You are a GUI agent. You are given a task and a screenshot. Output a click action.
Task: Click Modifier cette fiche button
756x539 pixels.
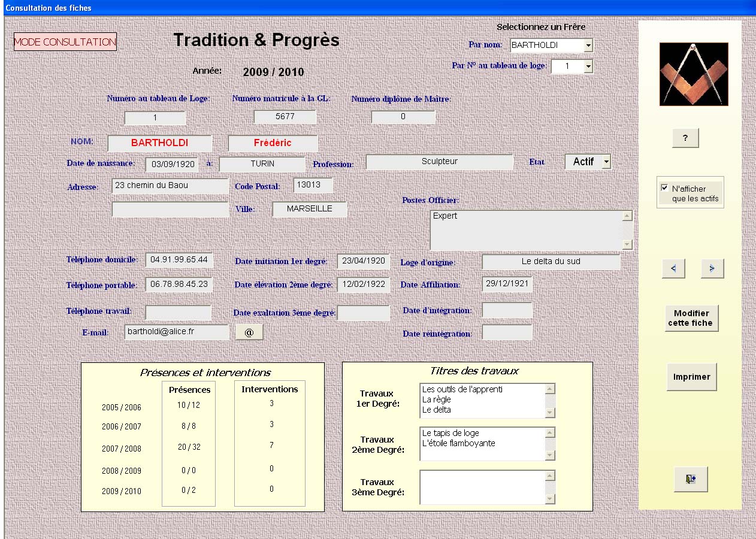coord(692,318)
